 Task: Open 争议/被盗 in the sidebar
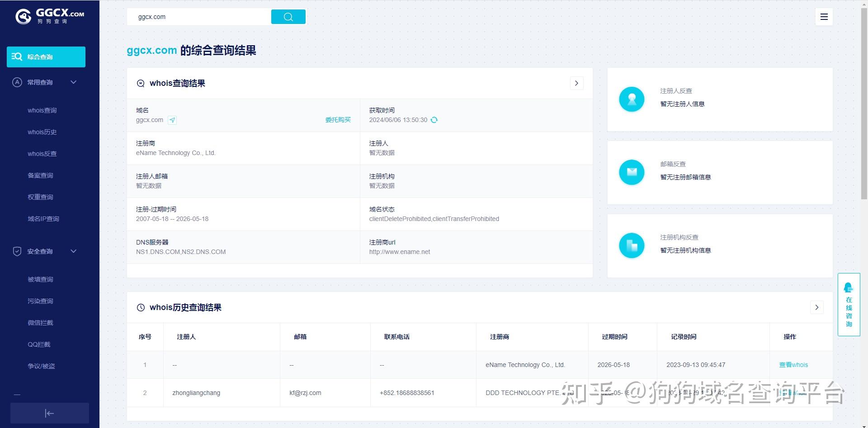pyautogui.click(x=41, y=366)
